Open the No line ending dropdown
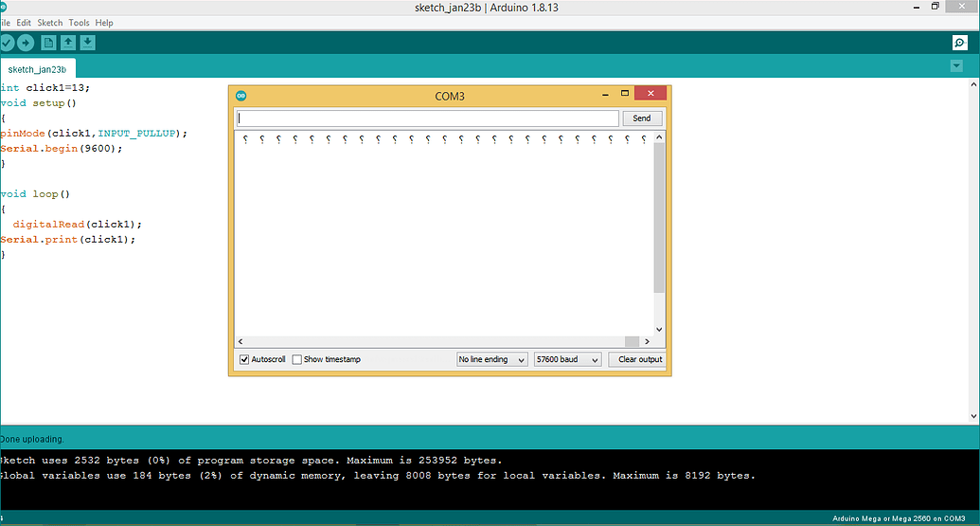The width and height of the screenshot is (980, 526). tap(491, 359)
